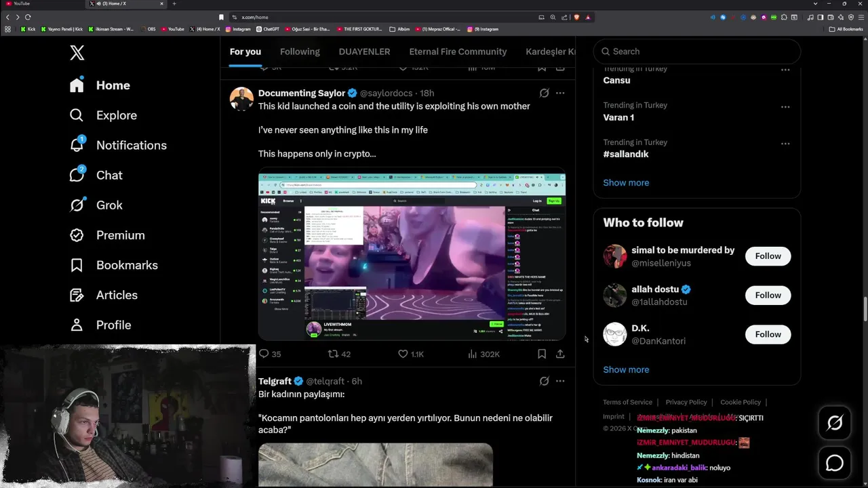868x488 pixels.
Task: Open All Bookmarks folder
Action: tap(846, 29)
